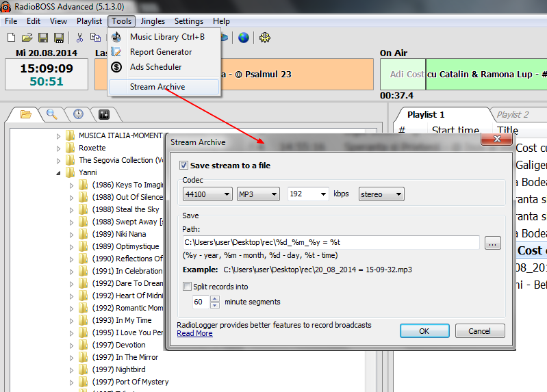Expand the (1989) Niki Nana folder
The height and width of the screenshot is (392, 547).
pos(71,235)
